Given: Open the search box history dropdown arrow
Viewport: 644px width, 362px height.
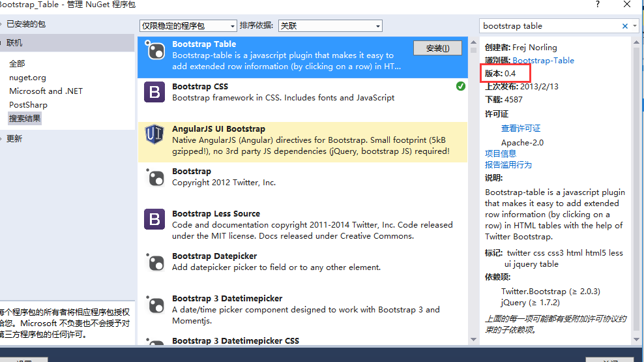Looking at the screenshot, I should click(635, 26).
